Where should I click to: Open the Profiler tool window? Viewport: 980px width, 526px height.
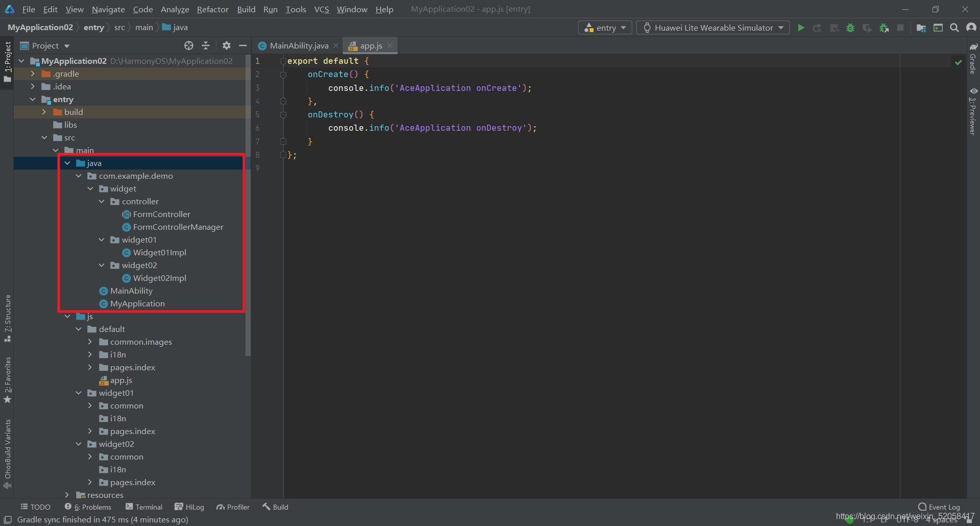pyautogui.click(x=233, y=507)
